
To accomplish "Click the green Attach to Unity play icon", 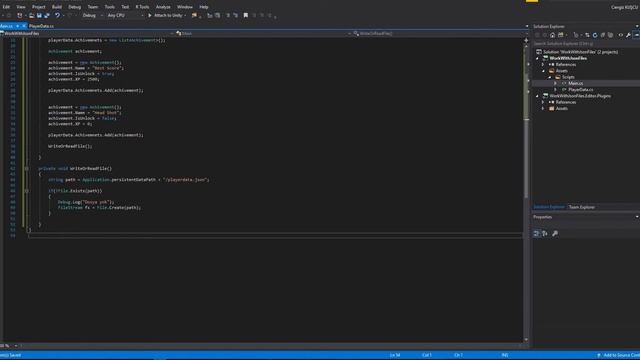I will pos(150,16).
